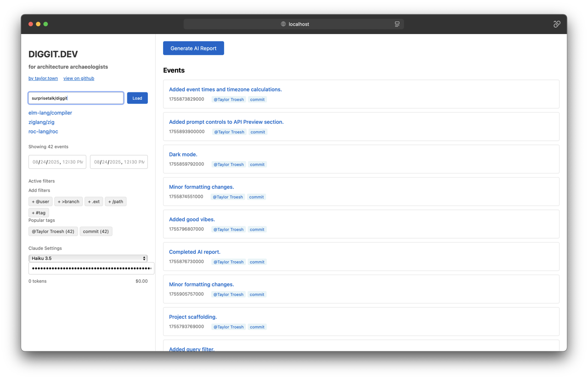Viewport: 588px width, 379px height.
Task: Click the reader icon in the address bar
Action: tap(397, 24)
